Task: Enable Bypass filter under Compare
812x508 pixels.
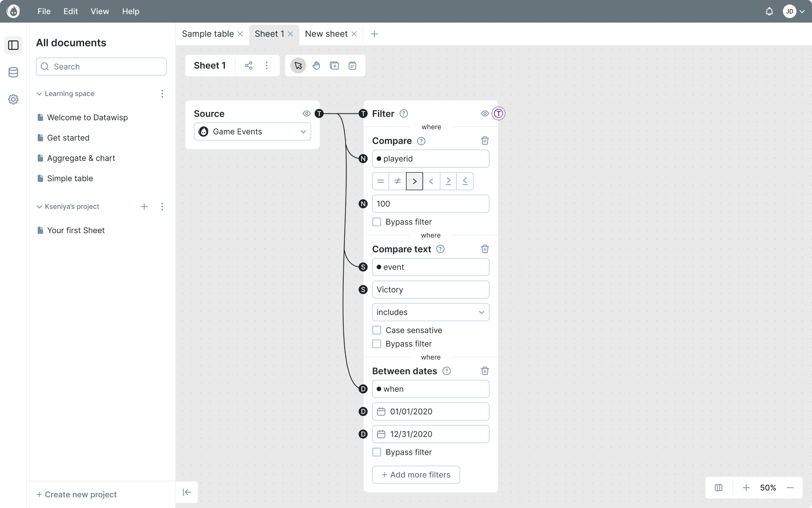Action: [x=377, y=222]
